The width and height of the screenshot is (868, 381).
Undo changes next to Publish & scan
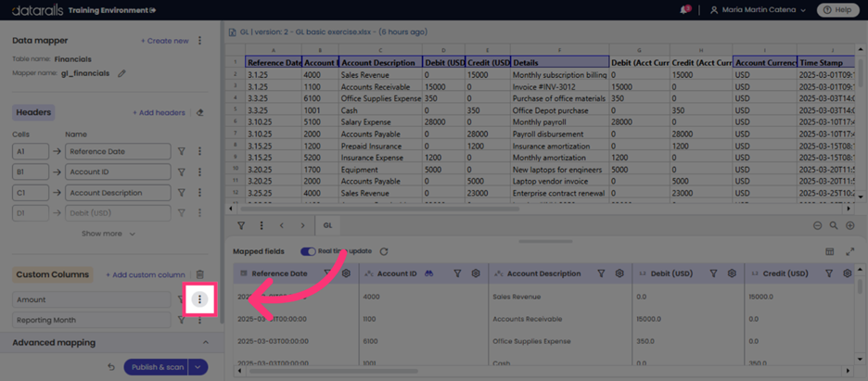click(110, 366)
